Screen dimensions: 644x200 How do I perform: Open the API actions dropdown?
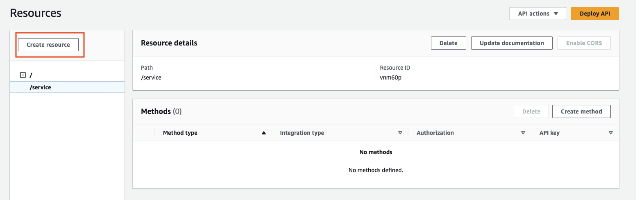click(x=537, y=14)
